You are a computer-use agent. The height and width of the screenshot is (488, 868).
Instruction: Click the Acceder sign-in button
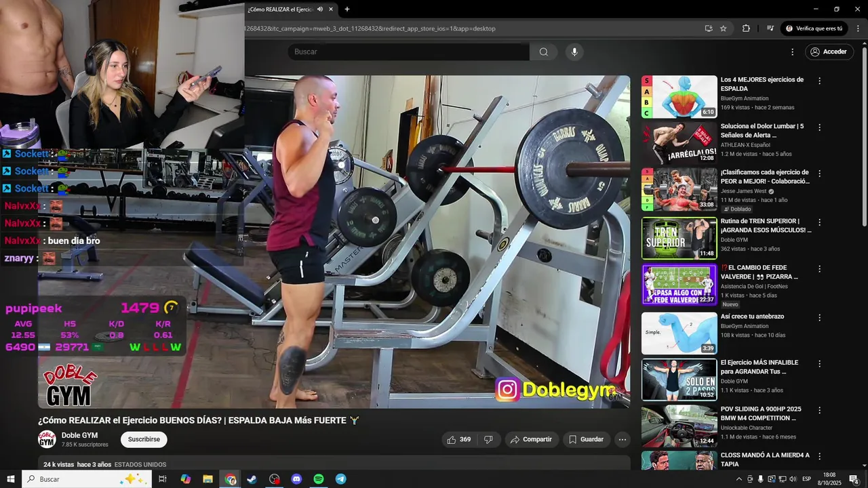829,52
